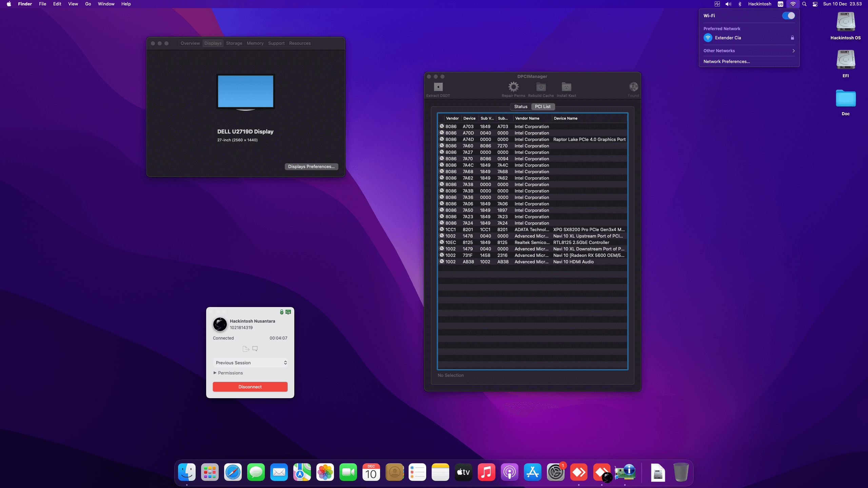Click the Found globe icon in DPCIManager
This screenshot has width=868, height=488.
[633, 87]
